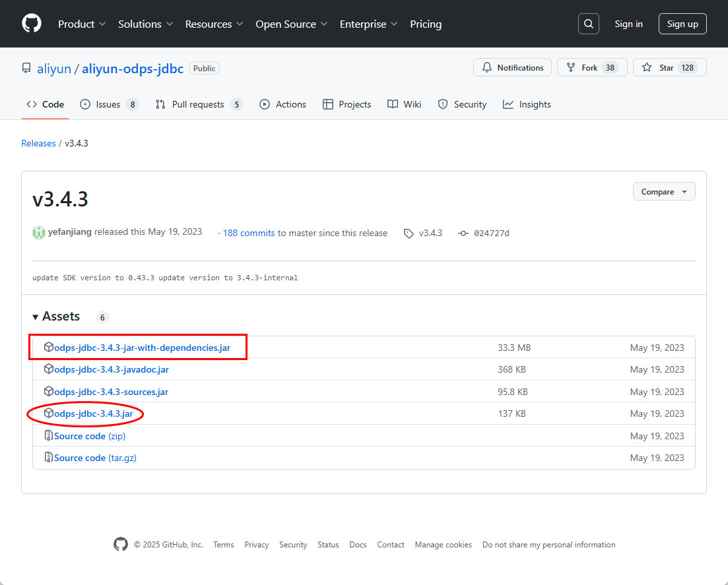Open the aliyun owner link
The height and width of the screenshot is (585, 728).
coord(54,69)
